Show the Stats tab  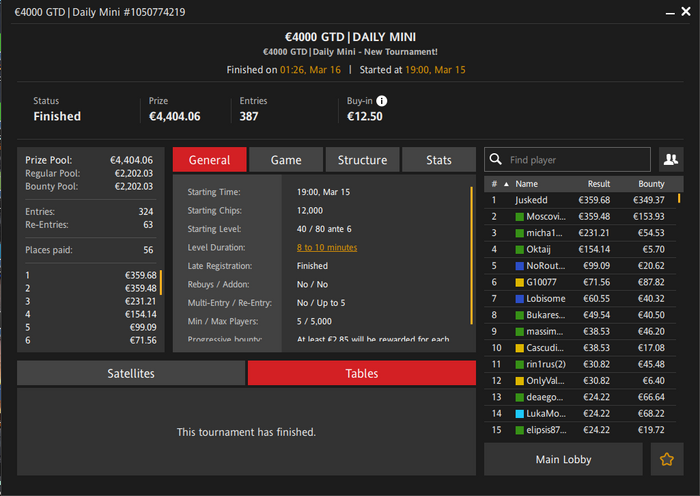438,160
